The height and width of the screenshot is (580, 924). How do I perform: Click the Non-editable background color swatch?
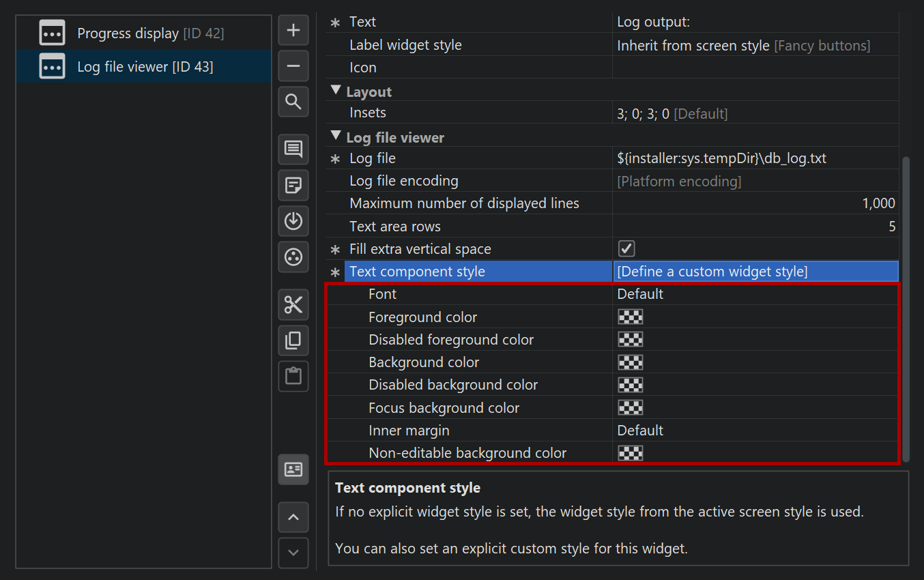(631, 452)
